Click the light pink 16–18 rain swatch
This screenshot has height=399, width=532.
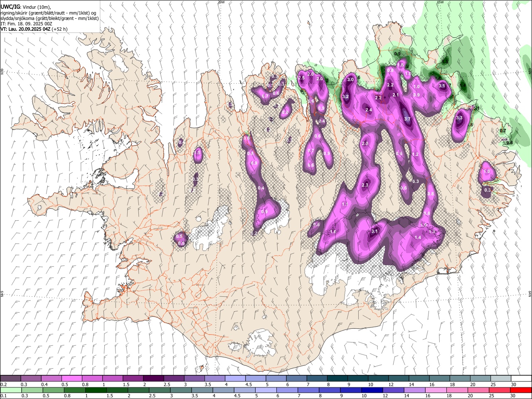coord(436,390)
